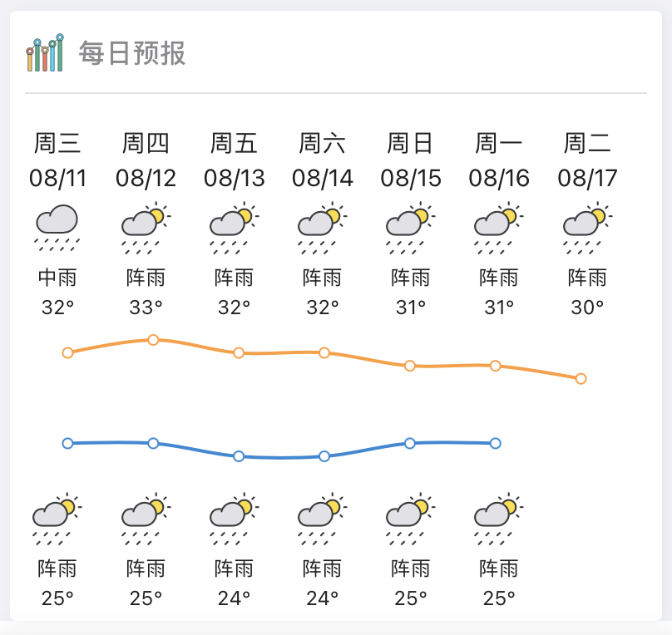Image resolution: width=672 pixels, height=635 pixels.
Task: Click the 33° high temperature label
Action: coord(146,307)
